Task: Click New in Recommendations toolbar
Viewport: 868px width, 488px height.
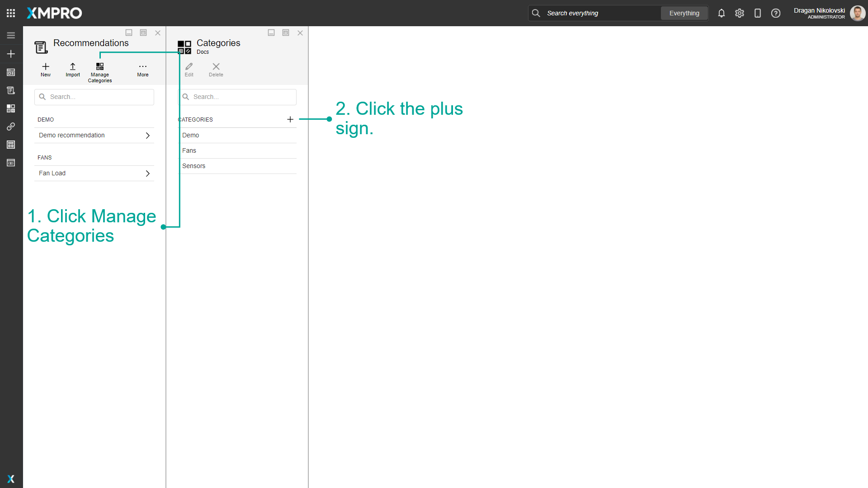Action: (x=46, y=70)
